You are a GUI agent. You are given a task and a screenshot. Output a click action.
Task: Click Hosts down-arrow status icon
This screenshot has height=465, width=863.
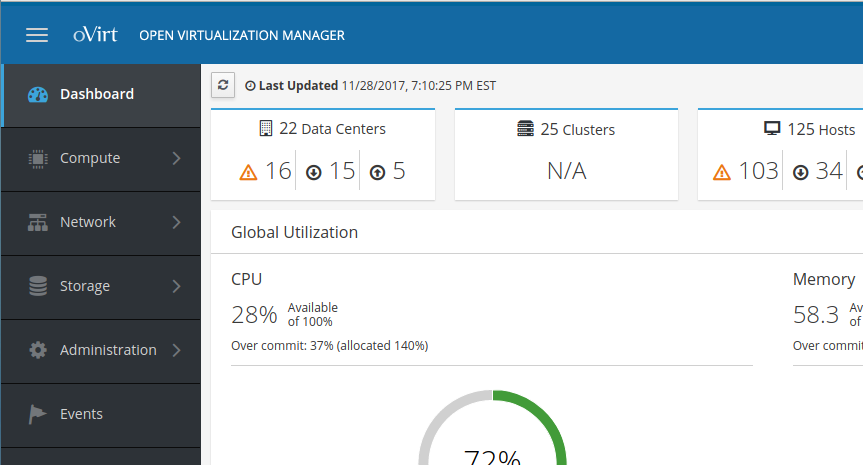(800, 172)
